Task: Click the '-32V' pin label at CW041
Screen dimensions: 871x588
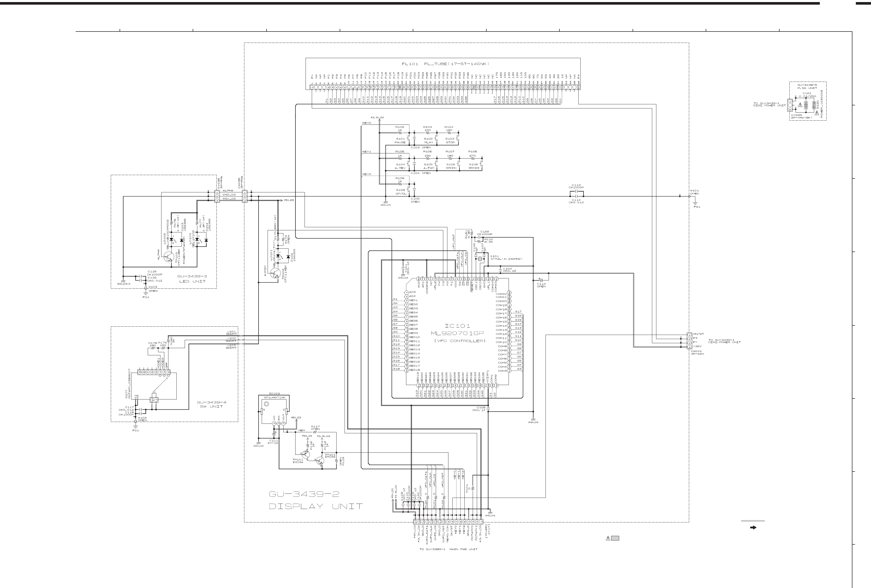Action: [x=697, y=346]
